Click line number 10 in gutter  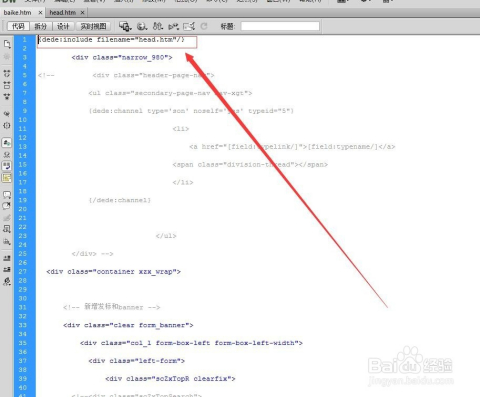[23, 120]
